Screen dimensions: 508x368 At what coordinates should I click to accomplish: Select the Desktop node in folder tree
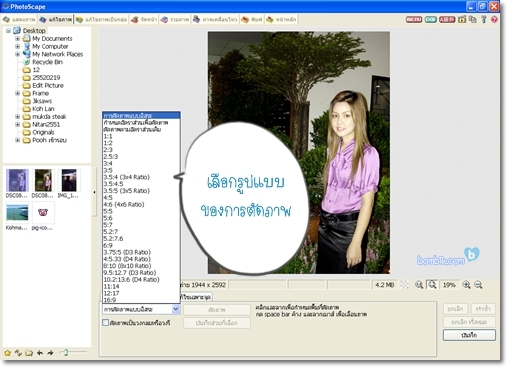coord(34,31)
